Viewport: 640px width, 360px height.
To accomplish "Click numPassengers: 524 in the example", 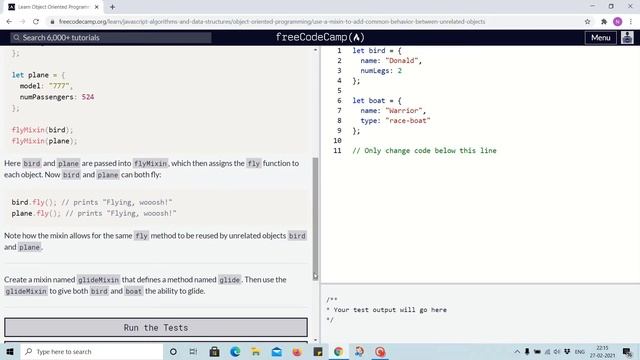I will [x=57, y=97].
